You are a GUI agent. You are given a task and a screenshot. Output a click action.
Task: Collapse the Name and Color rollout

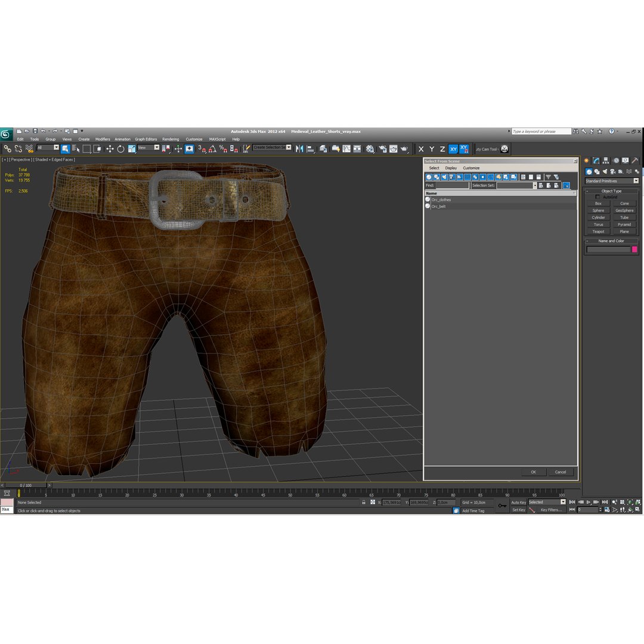[x=611, y=241]
